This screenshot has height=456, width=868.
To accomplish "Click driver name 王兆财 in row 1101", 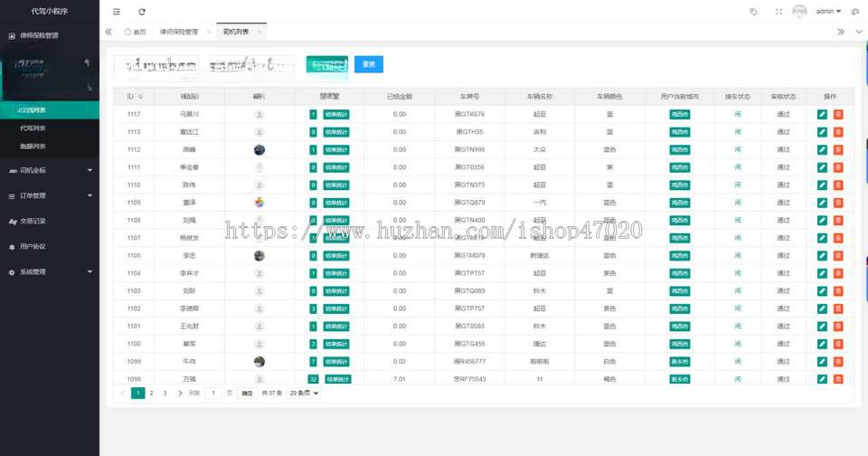I will (189, 327).
